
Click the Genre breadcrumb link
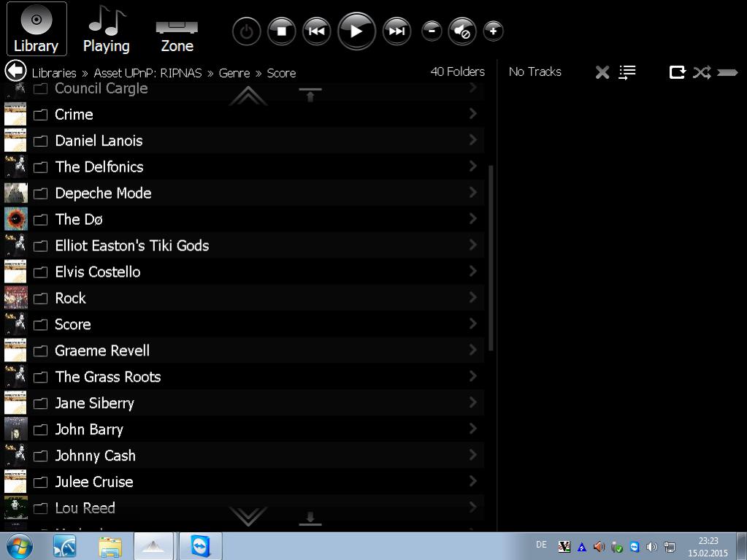pyautogui.click(x=234, y=73)
